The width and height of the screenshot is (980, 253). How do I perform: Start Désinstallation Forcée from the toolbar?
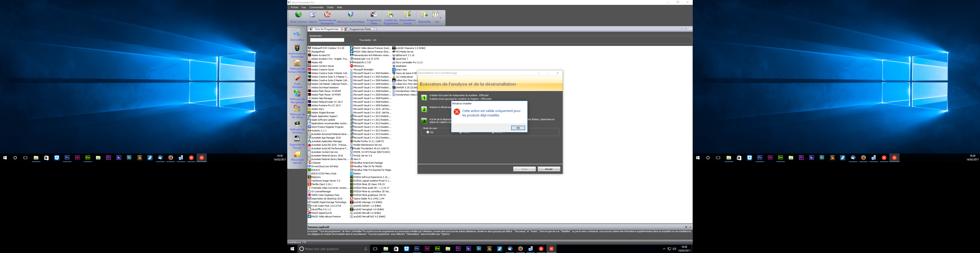pyautogui.click(x=407, y=17)
